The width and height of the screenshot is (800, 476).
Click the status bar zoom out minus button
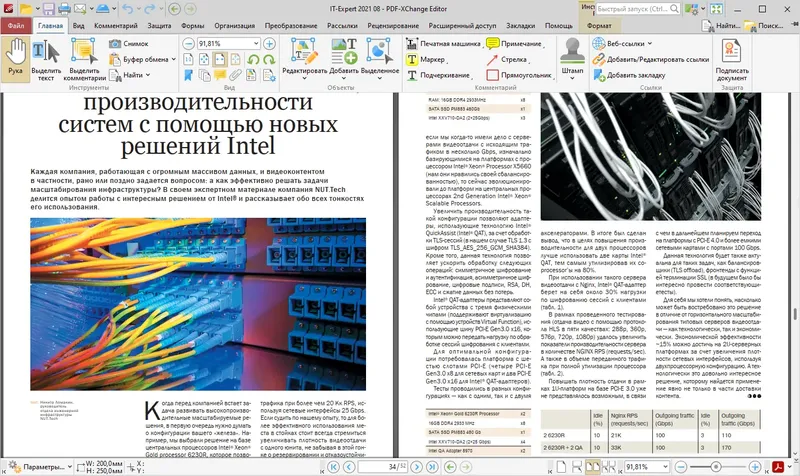point(681,467)
